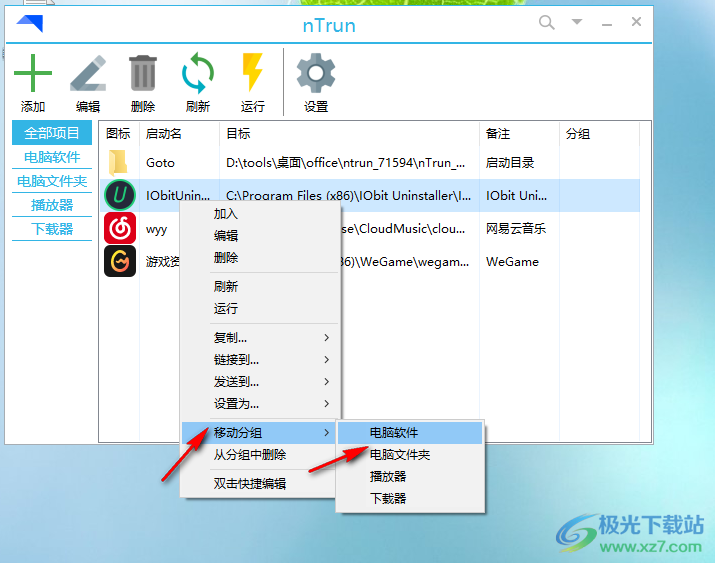
Task: Open the 下载器 sidebar group
Action: tap(52, 229)
